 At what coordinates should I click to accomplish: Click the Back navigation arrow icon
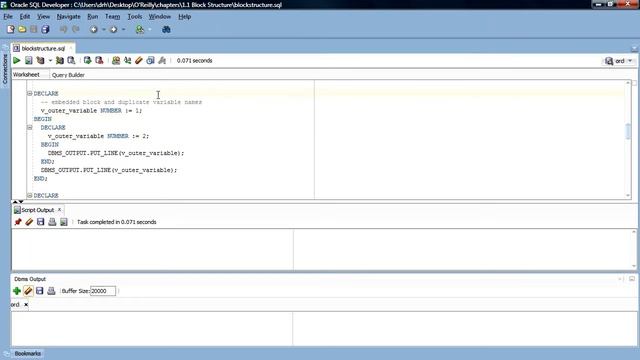(x=93, y=29)
